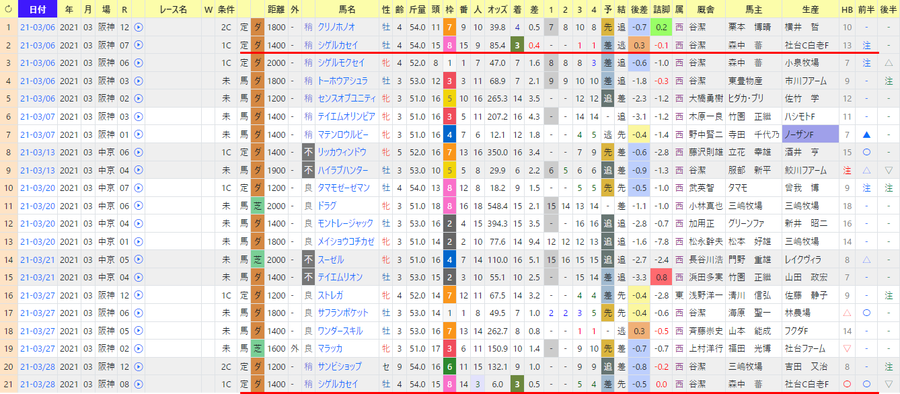Sort by the 日付 column header
The image size is (900, 394).
point(38,9)
